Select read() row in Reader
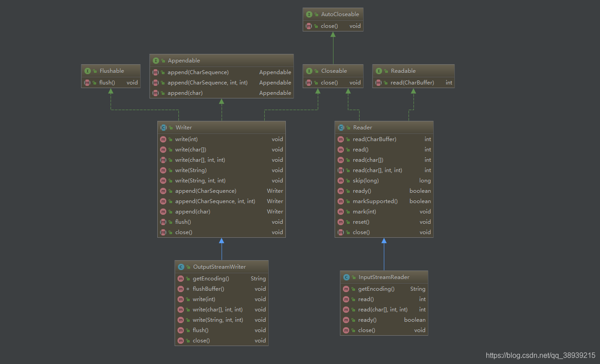 pos(384,150)
